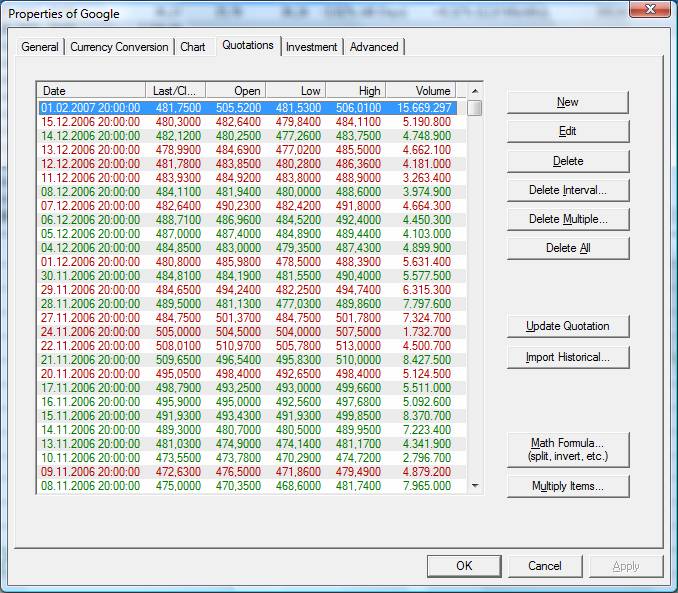
Task: Go to the Advanced tab
Action: click(x=374, y=47)
